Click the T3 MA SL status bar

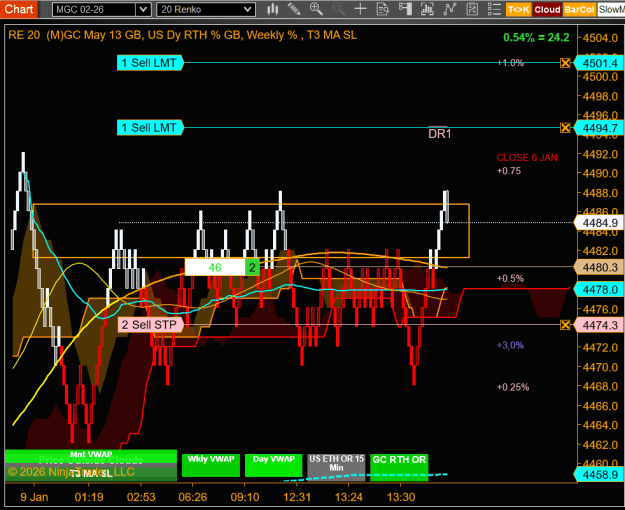click(91, 474)
